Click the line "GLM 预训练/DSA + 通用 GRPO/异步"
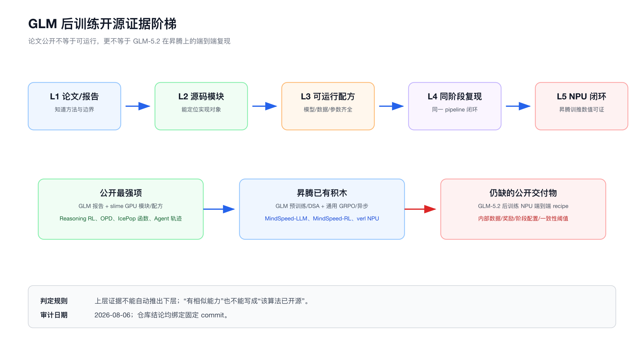 tap(322, 206)
